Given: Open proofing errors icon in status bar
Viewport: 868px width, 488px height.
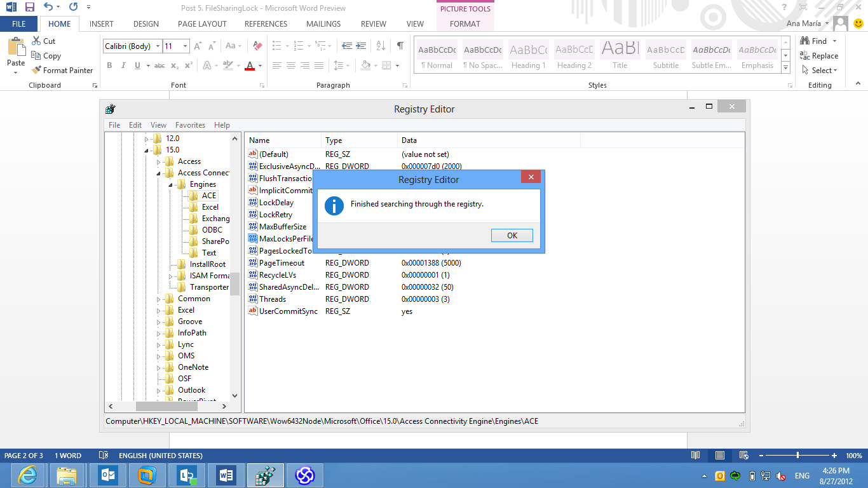Looking at the screenshot, I should 103,456.
